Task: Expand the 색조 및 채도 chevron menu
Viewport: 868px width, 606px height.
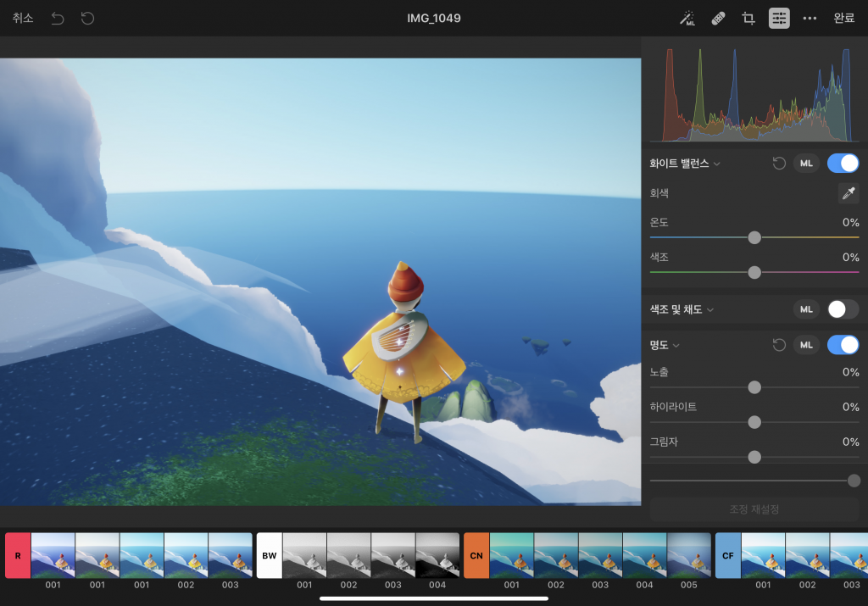Action: (710, 310)
